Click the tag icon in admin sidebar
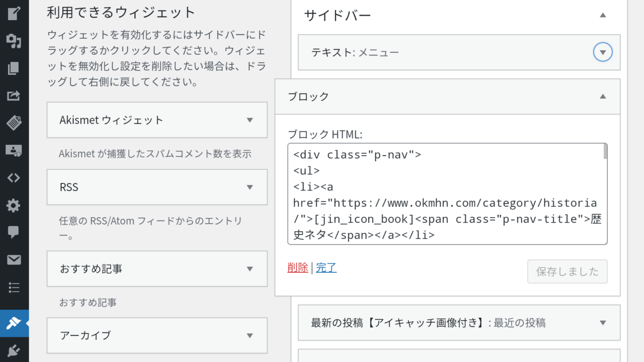 point(14,123)
